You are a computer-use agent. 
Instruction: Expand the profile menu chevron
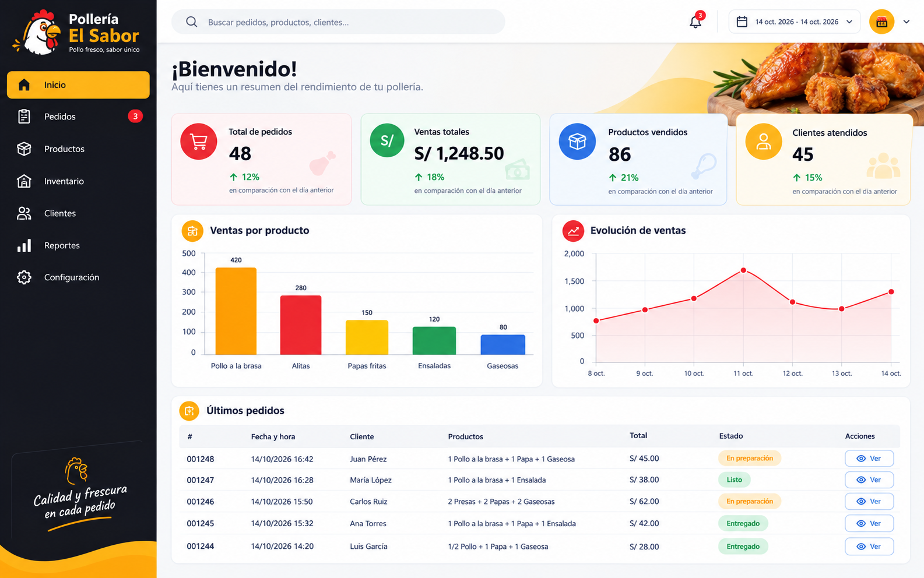(x=907, y=22)
